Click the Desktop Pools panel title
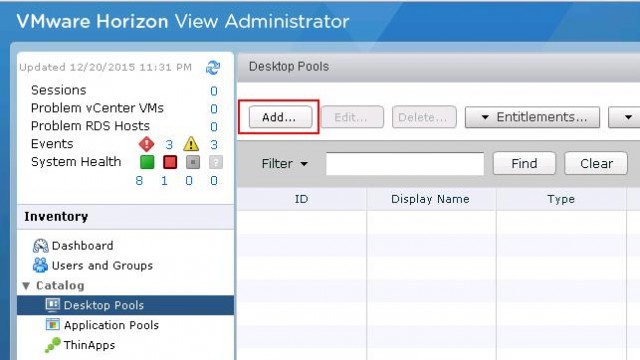 coord(289,67)
